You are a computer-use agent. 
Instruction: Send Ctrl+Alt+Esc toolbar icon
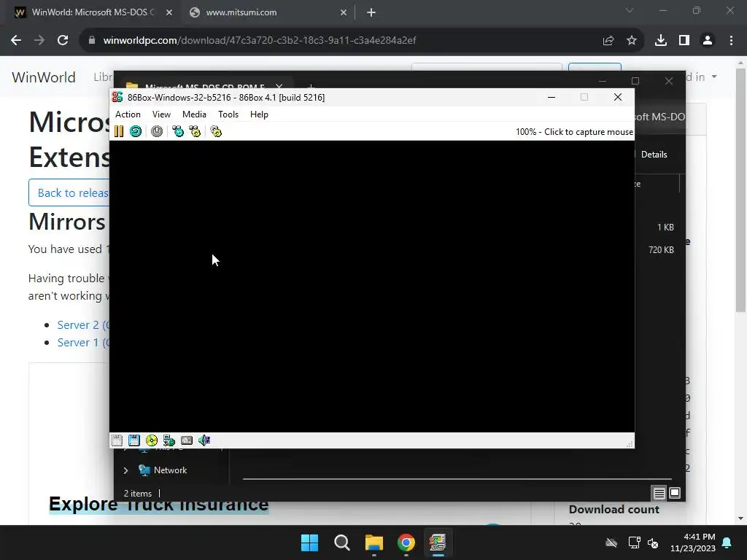coord(195,131)
